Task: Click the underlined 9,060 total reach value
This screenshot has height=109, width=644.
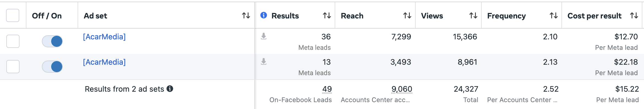Action: point(402,89)
